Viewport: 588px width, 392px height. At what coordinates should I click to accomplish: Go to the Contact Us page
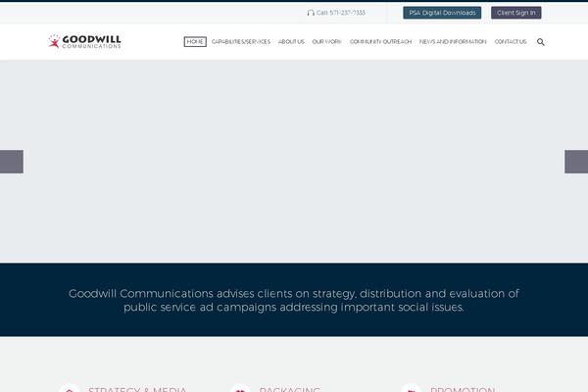[511, 41]
